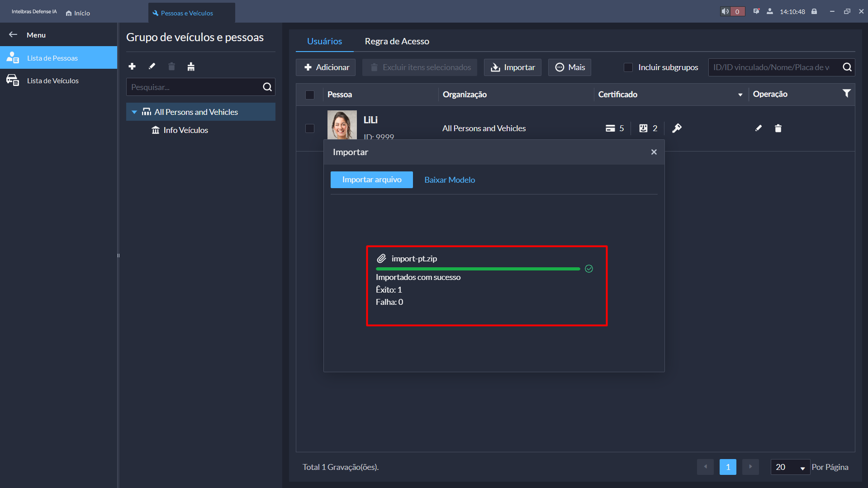Viewport: 868px width, 488px height.
Task: Click the filter funnel icon in table header
Action: [x=846, y=94]
